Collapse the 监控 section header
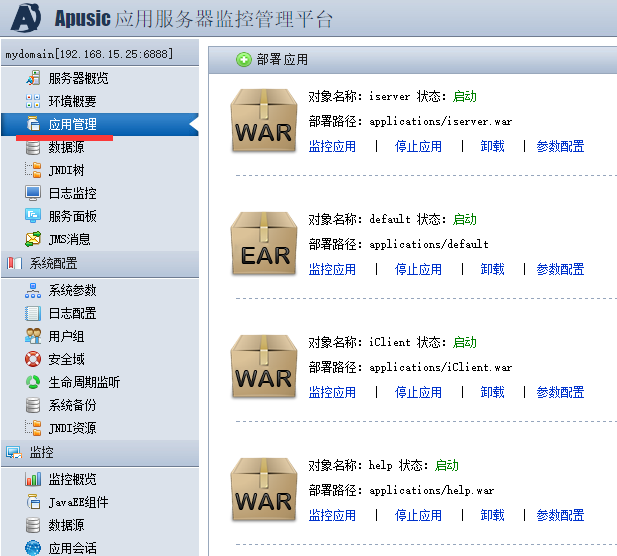Image resolution: width=617 pixels, height=556 pixels. click(100, 453)
